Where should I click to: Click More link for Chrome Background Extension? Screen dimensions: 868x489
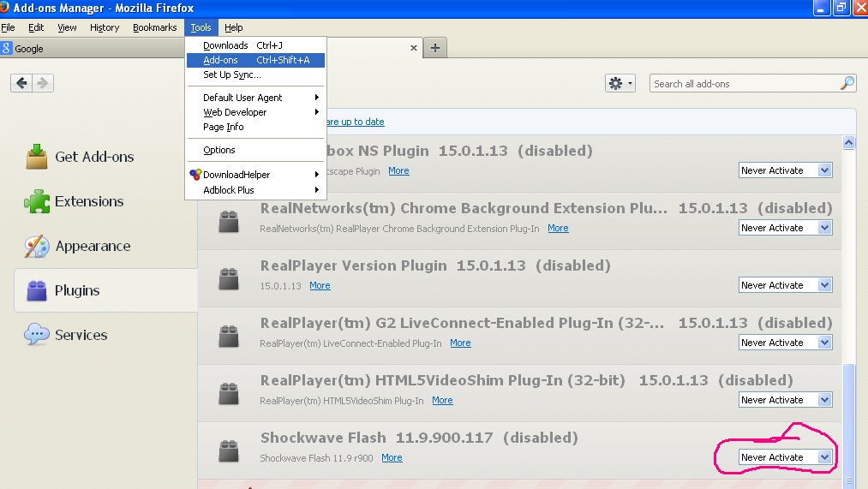pos(558,228)
